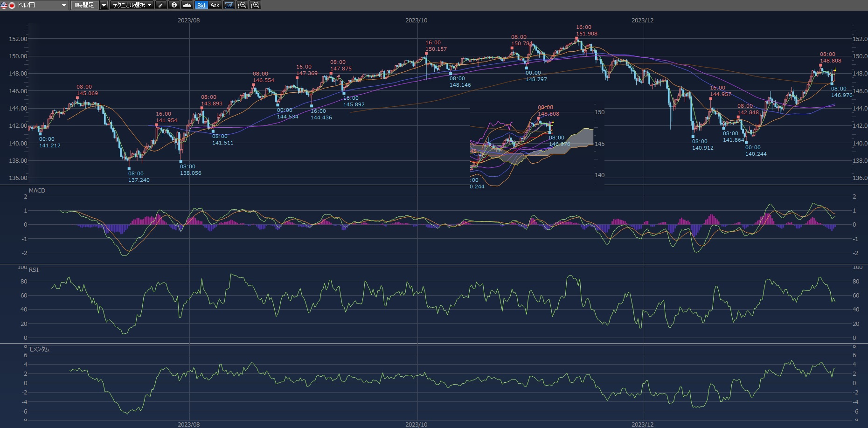Click the inset Ichimoku cloud thumbnail chart
The image size is (868, 428).
point(536,145)
